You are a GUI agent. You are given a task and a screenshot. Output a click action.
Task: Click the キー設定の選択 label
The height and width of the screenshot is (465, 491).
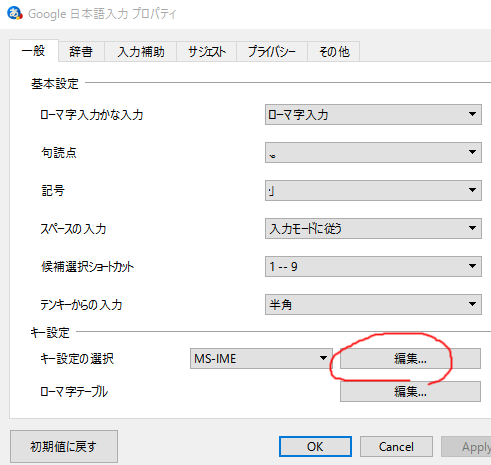(77, 359)
